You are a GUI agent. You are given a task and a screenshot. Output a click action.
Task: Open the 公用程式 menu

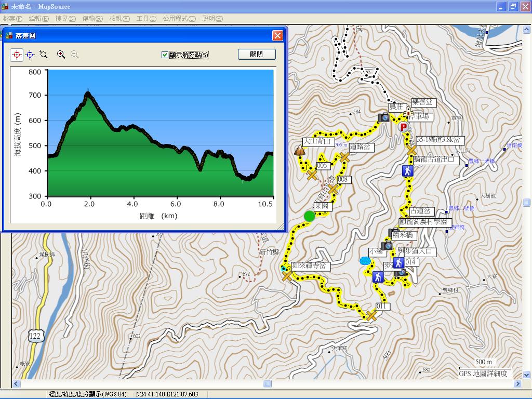tap(179, 18)
